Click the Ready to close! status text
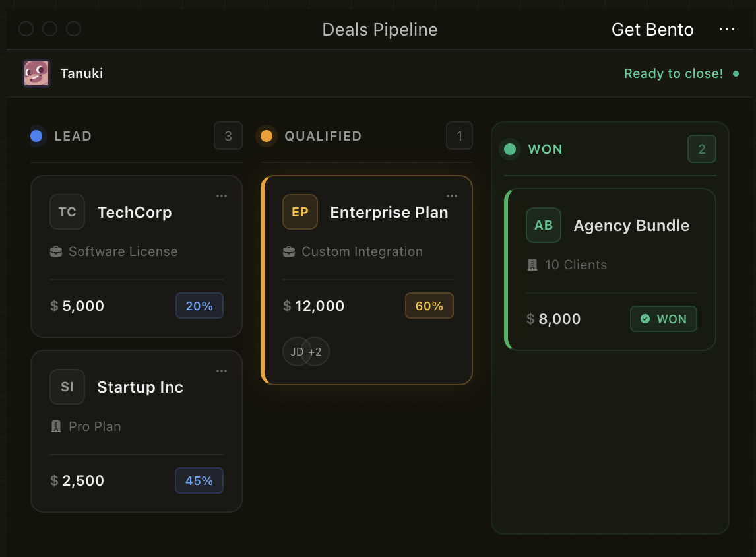Image resolution: width=756 pixels, height=557 pixels. tap(674, 73)
